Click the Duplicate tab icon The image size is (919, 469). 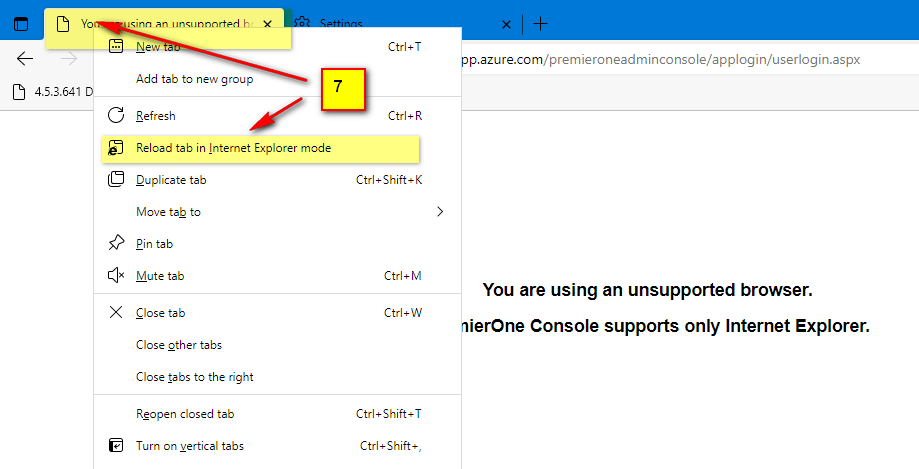pos(116,179)
